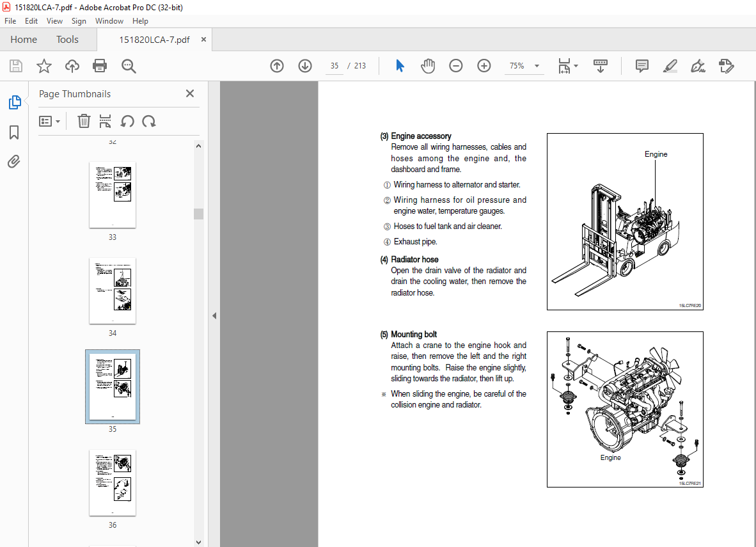Close the Page Thumbnails panel
Viewport: 756px width, 547px height.
click(x=190, y=93)
